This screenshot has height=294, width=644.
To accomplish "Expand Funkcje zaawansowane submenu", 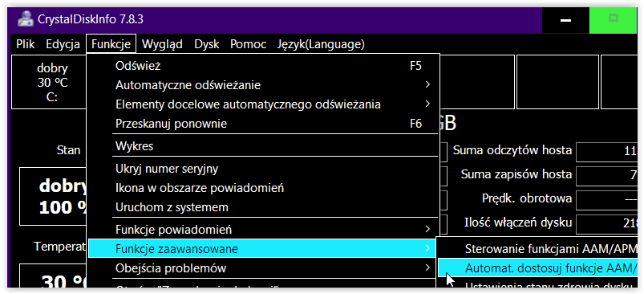I will (x=263, y=249).
